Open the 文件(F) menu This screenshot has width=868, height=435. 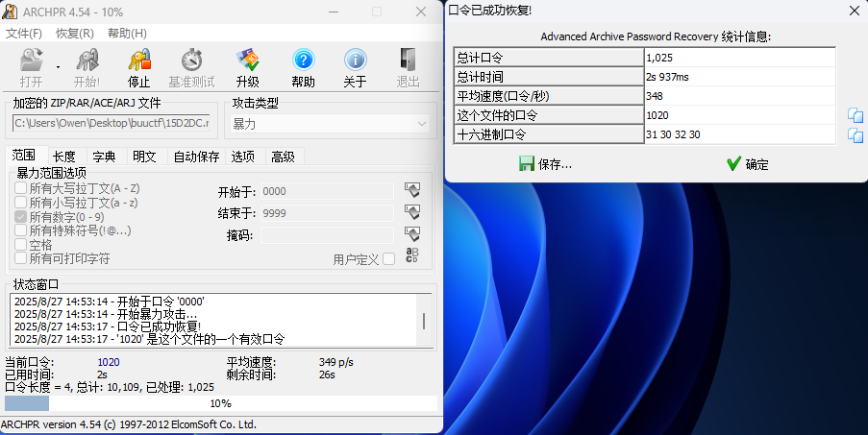tap(24, 34)
